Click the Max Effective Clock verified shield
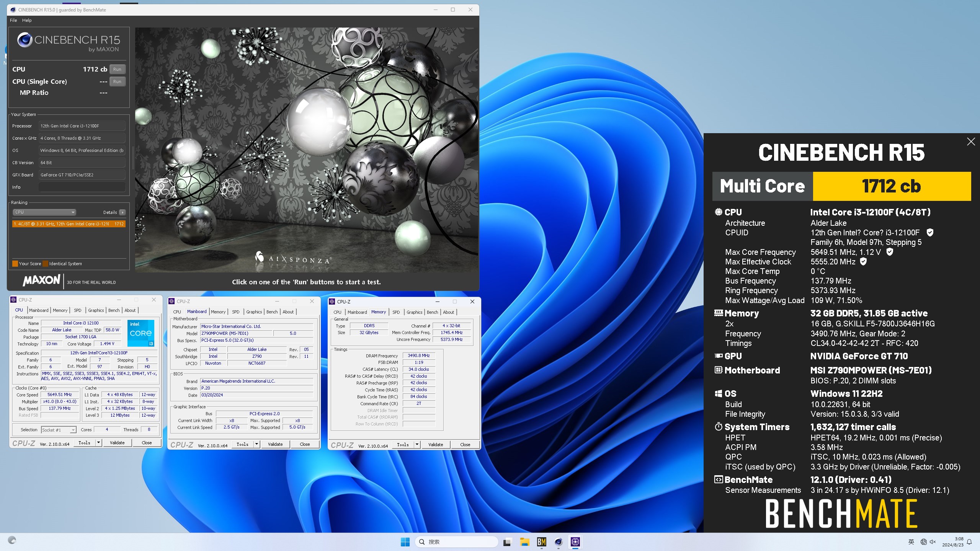The width and height of the screenshot is (980, 551). coord(864,261)
